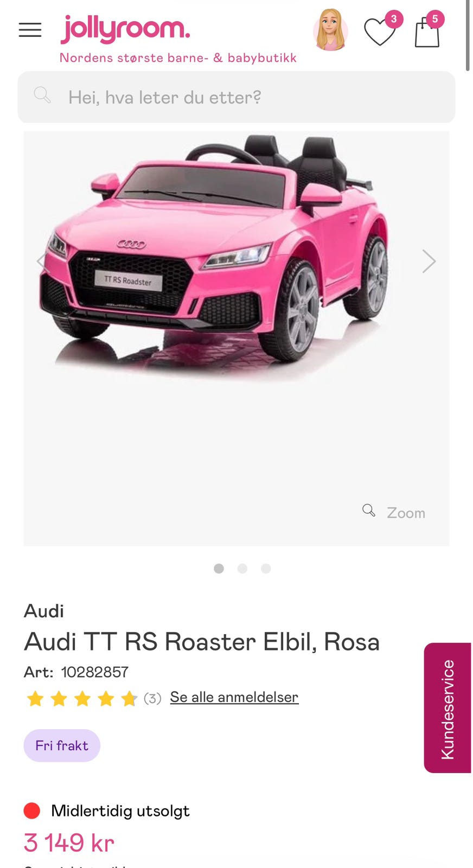Show previous product image arrow
The height and width of the screenshot is (868, 473).
click(41, 261)
